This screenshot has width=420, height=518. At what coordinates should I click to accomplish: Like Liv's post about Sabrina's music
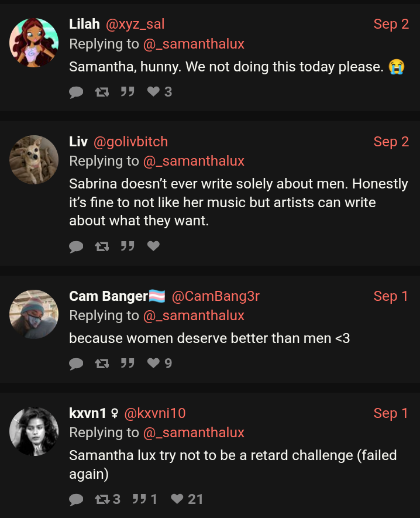coord(153,246)
